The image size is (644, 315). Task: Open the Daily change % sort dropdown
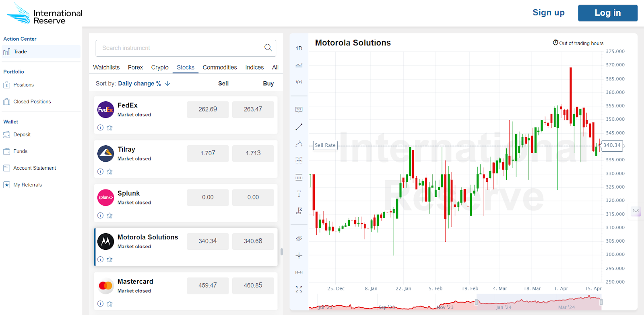139,84
